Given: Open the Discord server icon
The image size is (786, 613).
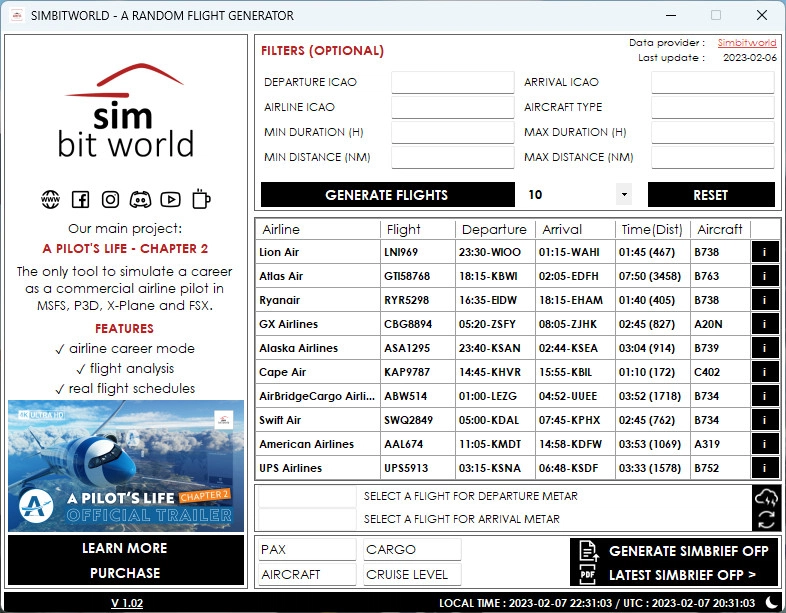Looking at the screenshot, I should [140, 200].
